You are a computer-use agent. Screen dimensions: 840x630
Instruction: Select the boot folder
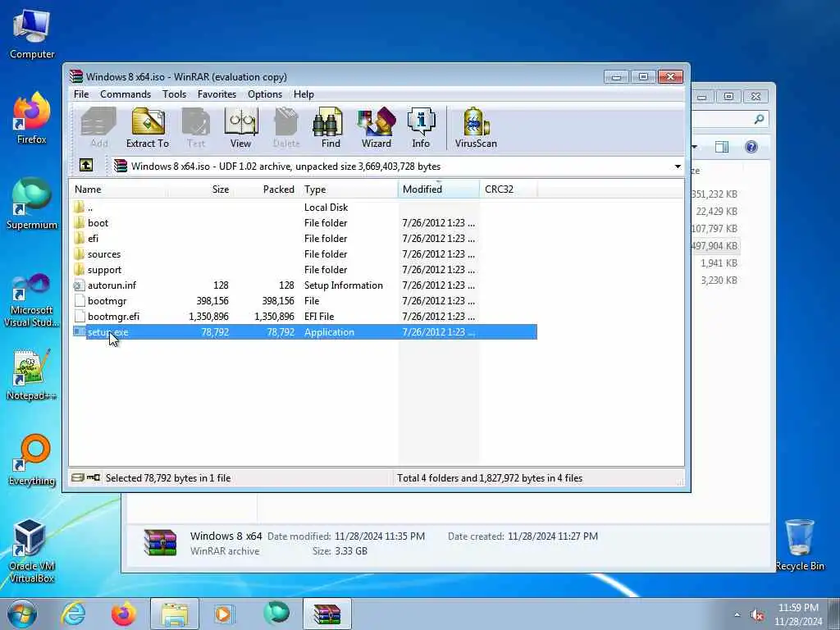pos(304,223)
